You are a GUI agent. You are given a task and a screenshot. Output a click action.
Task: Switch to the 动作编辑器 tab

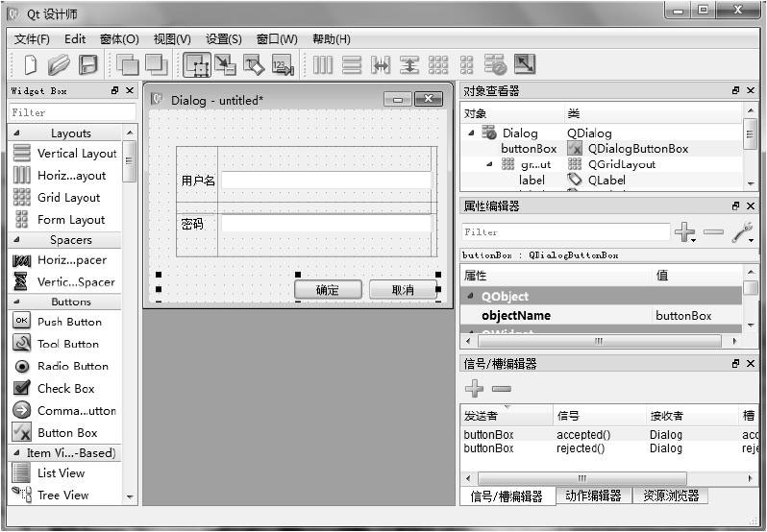[x=592, y=496]
